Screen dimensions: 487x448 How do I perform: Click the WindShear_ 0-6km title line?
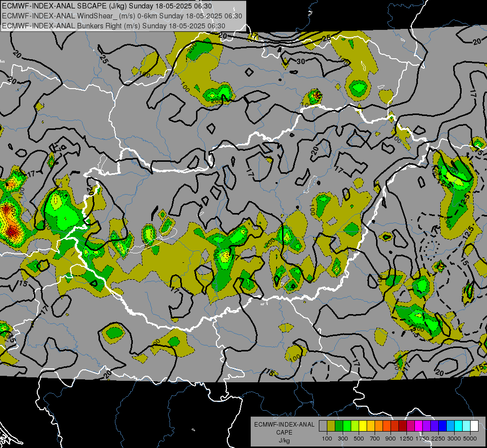click(x=122, y=16)
